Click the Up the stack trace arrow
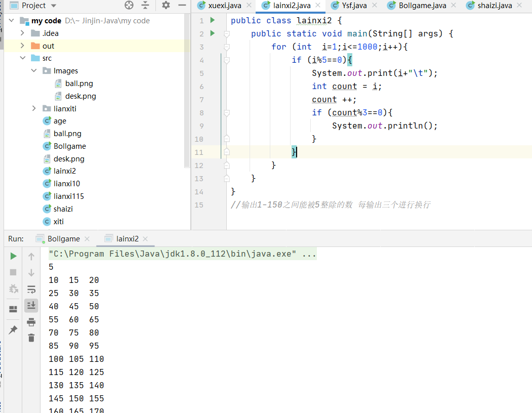This screenshot has width=532, height=413. point(31,257)
